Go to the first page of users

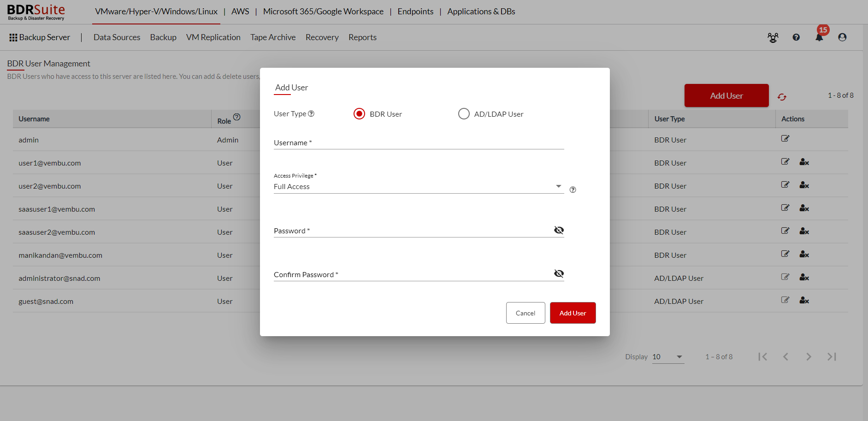[x=762, y=357]
